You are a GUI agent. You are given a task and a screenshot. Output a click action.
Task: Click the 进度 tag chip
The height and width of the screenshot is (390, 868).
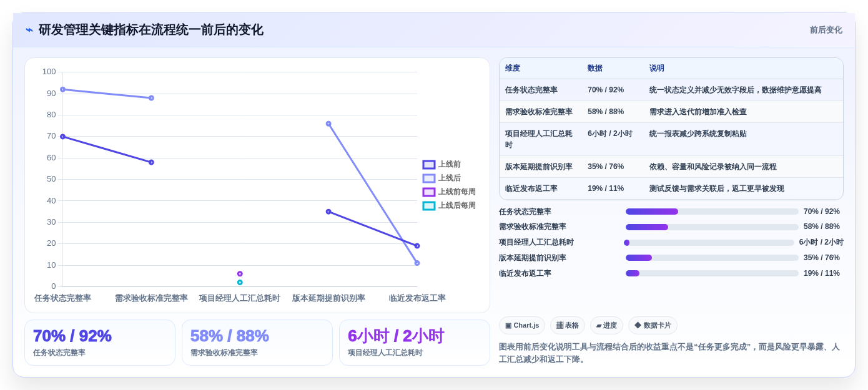606,326
